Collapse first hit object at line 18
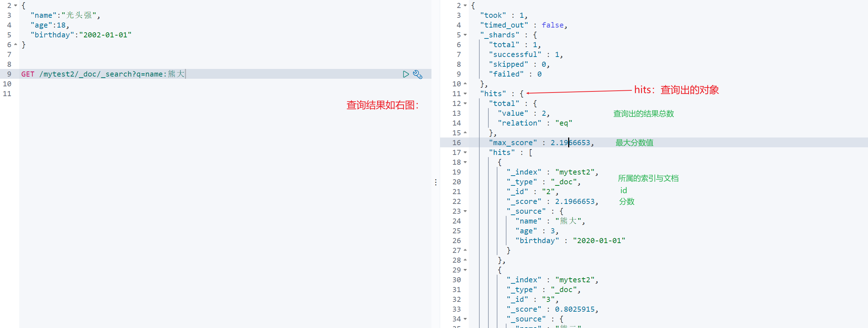 tap(465, 162)
